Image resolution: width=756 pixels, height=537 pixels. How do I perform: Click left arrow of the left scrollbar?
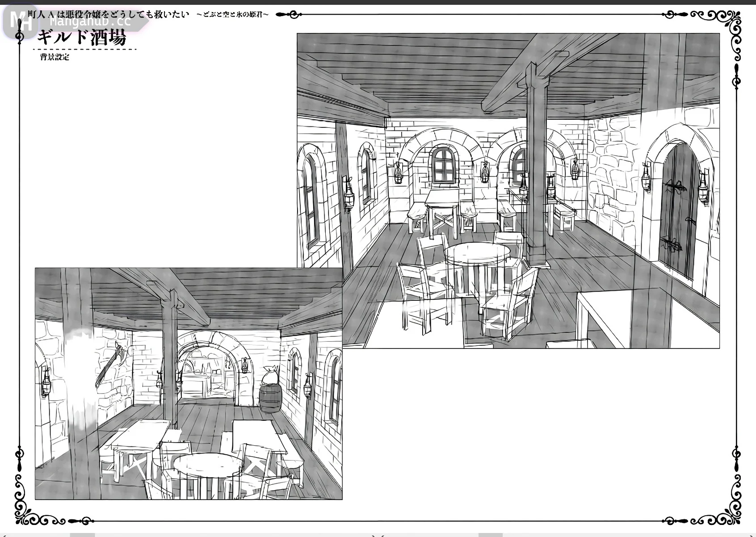click(x=3, y=535)
